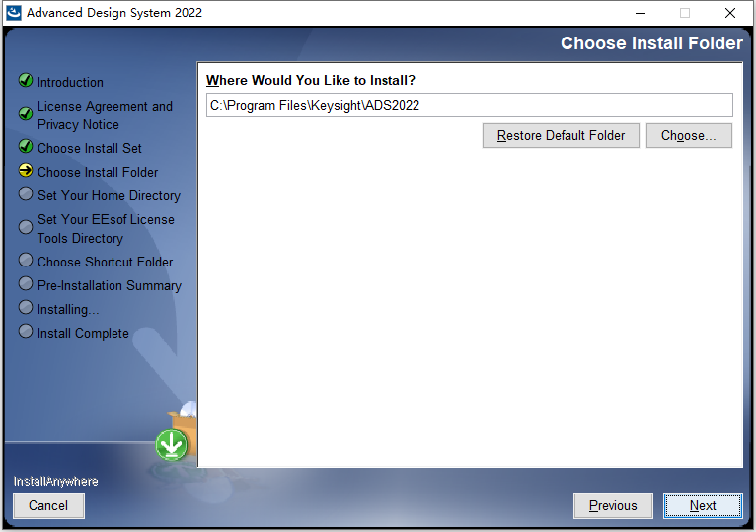Click the grey circle beside Installing step

[26, 307]
